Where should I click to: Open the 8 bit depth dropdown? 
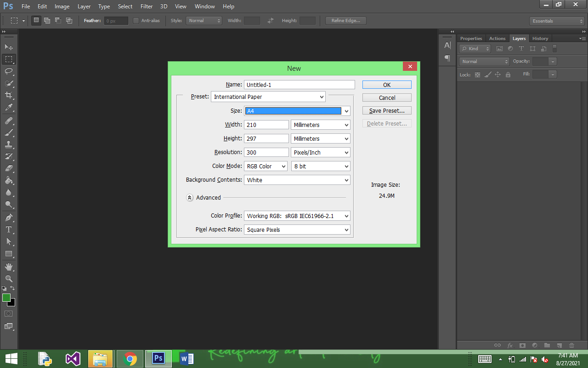(x=321, y=166)
